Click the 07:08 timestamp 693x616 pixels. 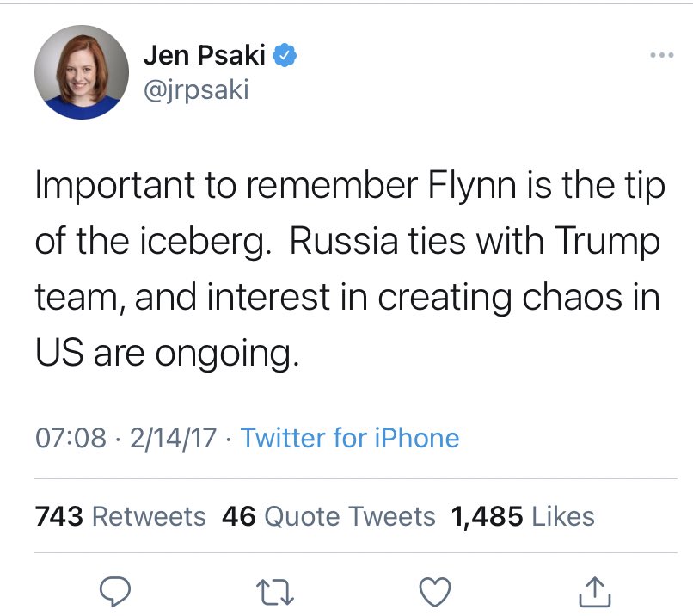[71, 438]
